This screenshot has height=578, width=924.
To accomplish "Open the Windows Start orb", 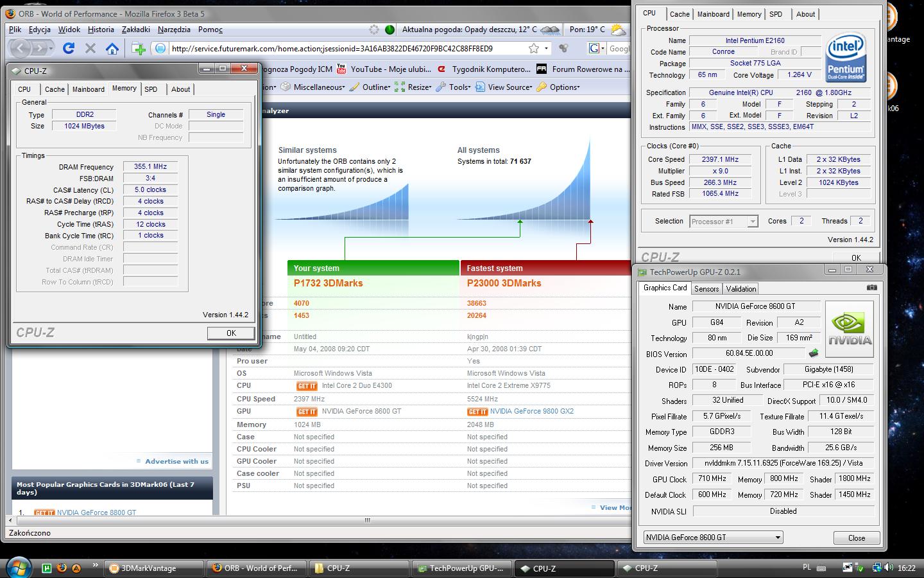I will [x=17, y=568].
